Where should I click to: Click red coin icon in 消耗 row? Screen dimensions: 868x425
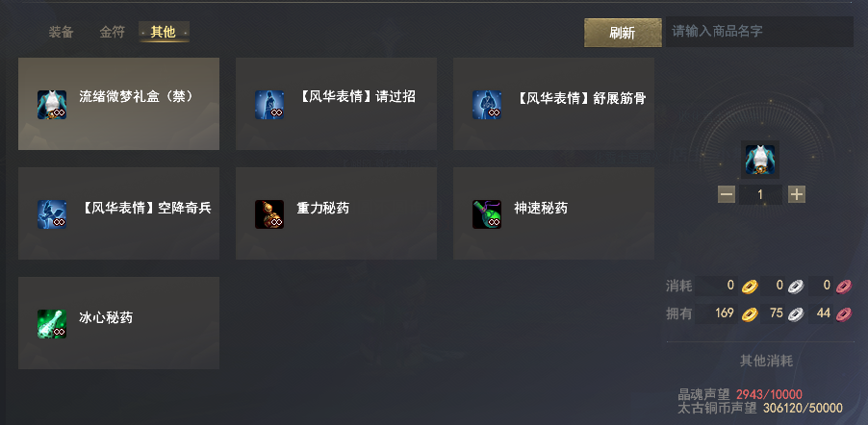(843, 287)
